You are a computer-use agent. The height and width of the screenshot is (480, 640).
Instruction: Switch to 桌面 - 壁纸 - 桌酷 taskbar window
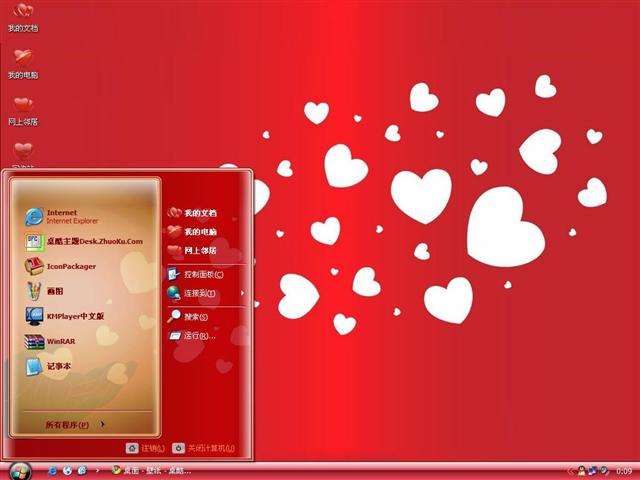tap(151, 471)
